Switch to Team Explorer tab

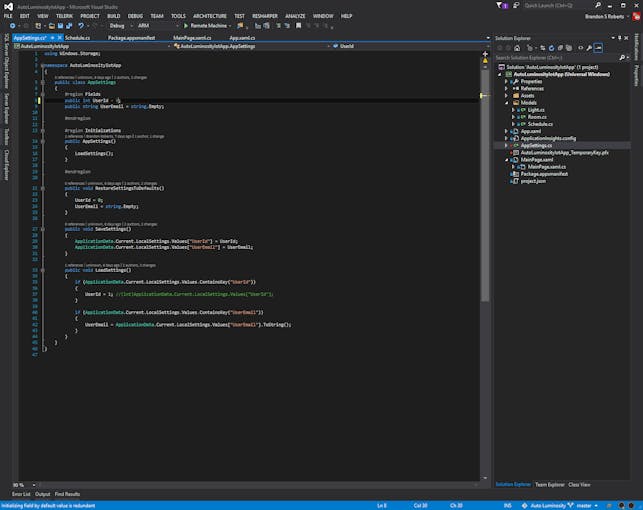click(x=550, y=485)
